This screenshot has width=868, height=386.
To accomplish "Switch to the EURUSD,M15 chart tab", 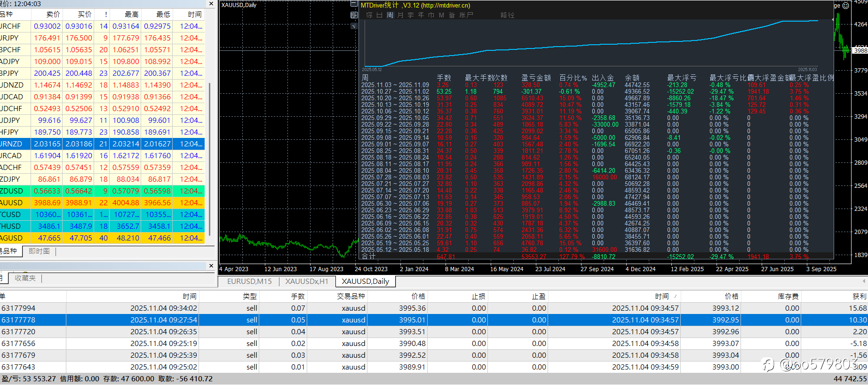I will pos(249,281).
